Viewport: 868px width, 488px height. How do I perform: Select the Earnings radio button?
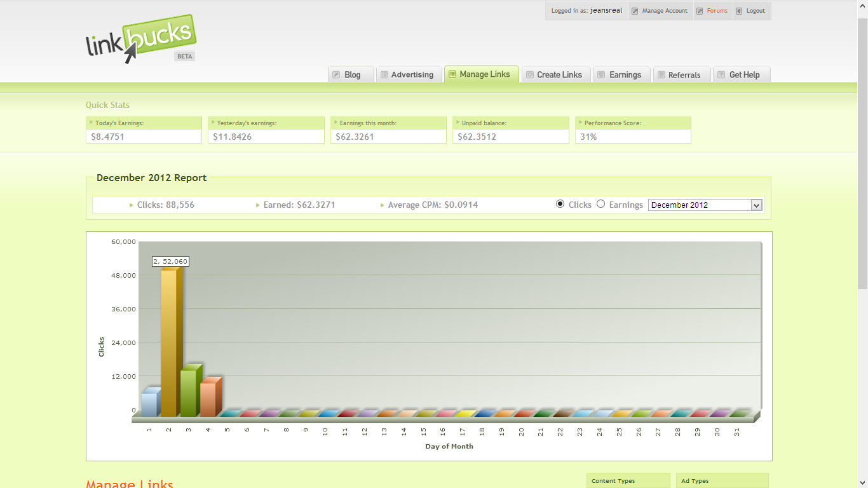600,204
